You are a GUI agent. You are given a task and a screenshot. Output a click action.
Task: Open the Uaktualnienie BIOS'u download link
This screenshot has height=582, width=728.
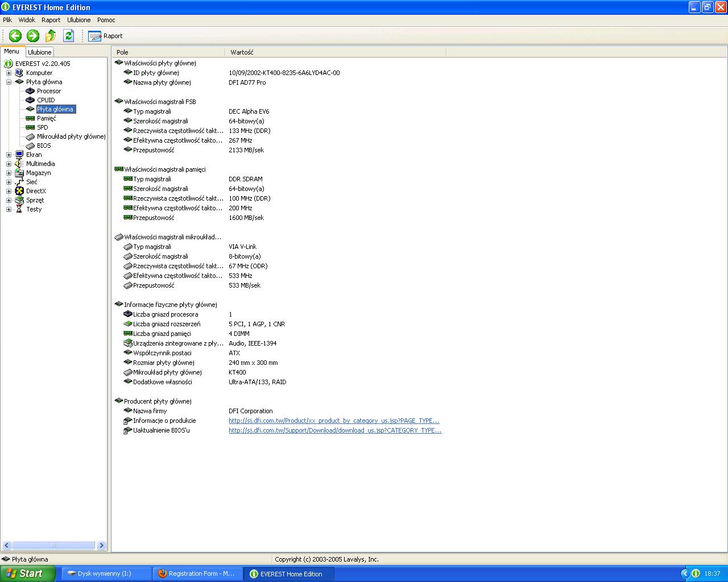(335, 430)
